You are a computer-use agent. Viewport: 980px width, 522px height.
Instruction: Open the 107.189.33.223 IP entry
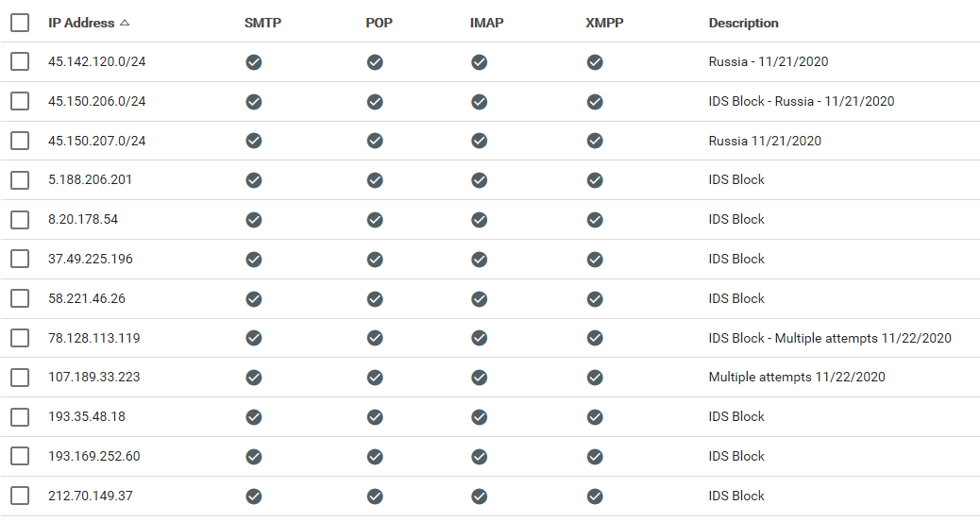(x=94, y=378)
